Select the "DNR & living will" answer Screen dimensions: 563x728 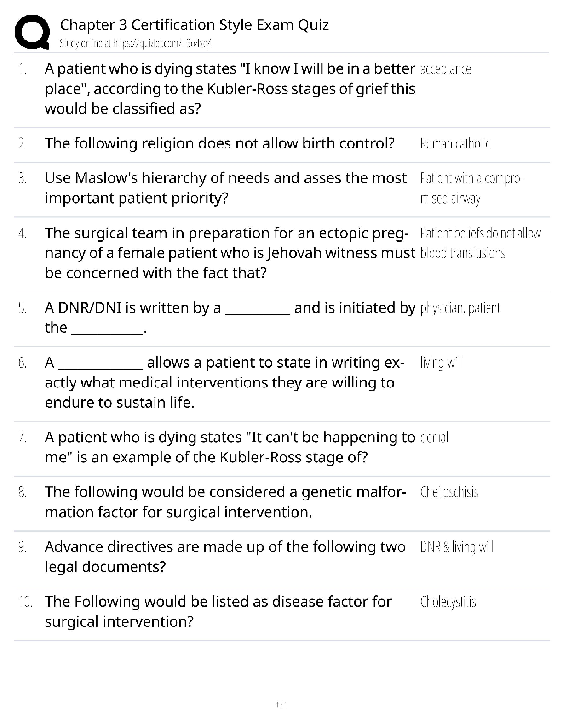pyautogui.click(x=456, y=547)
